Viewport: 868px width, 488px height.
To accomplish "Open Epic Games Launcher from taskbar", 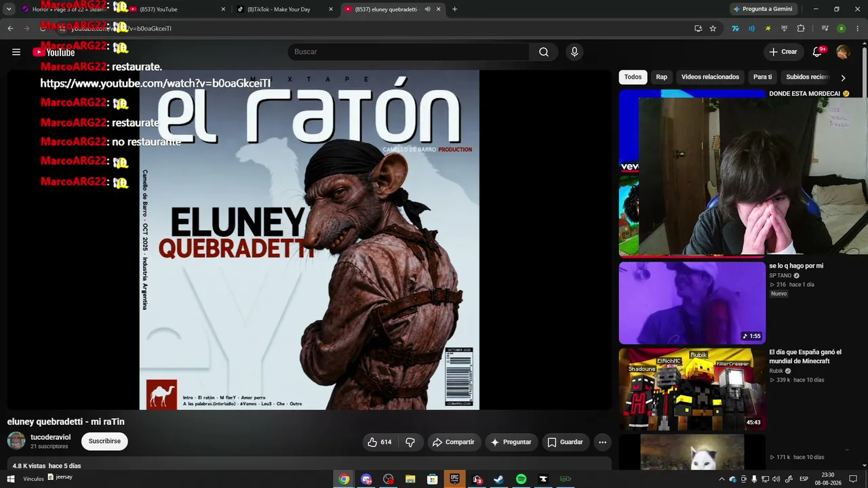I will [454, 479].
